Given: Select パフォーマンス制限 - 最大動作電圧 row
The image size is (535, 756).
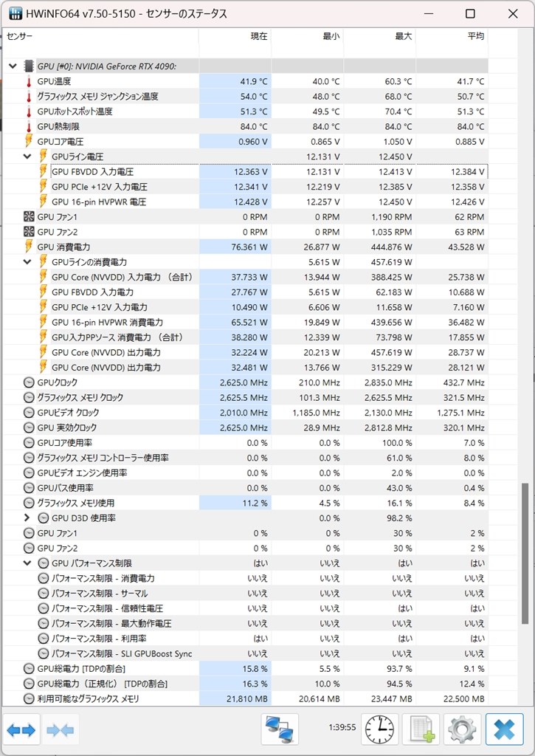Looking at the screenshot, I should 245,623.
